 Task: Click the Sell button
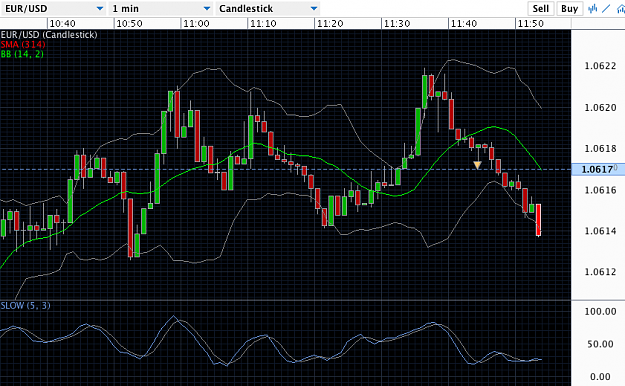540,8
